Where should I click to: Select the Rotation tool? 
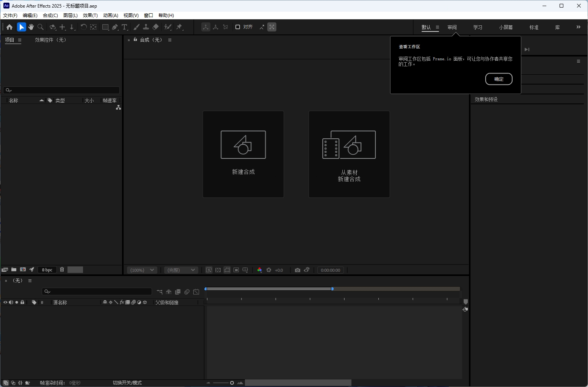coord(52,27)
